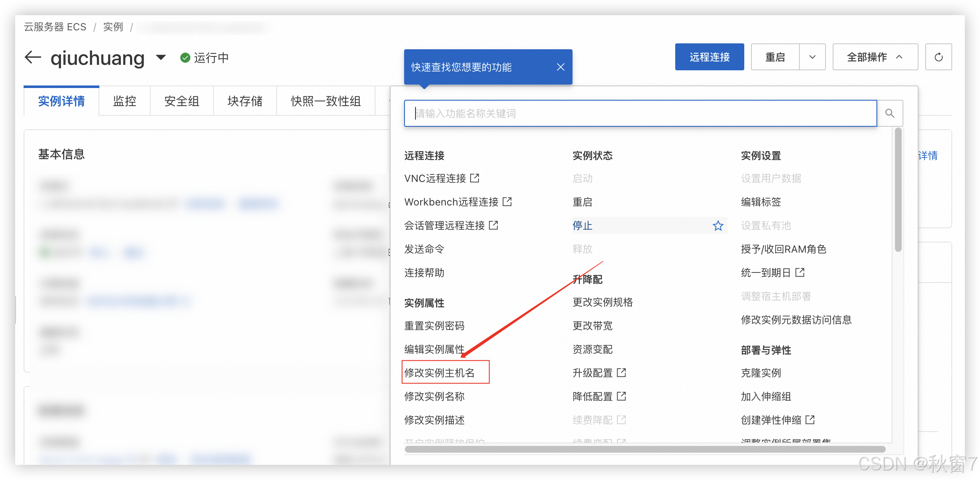This screenshot has width=980, height=480.
Task: Click external-link icon beside 创建弹性伸缩
Action: point(810,420)
